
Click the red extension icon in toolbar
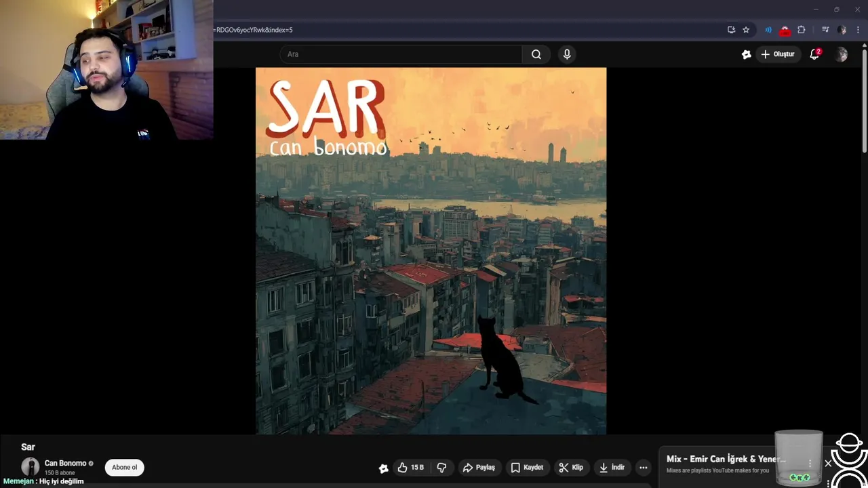pos(785,30)
